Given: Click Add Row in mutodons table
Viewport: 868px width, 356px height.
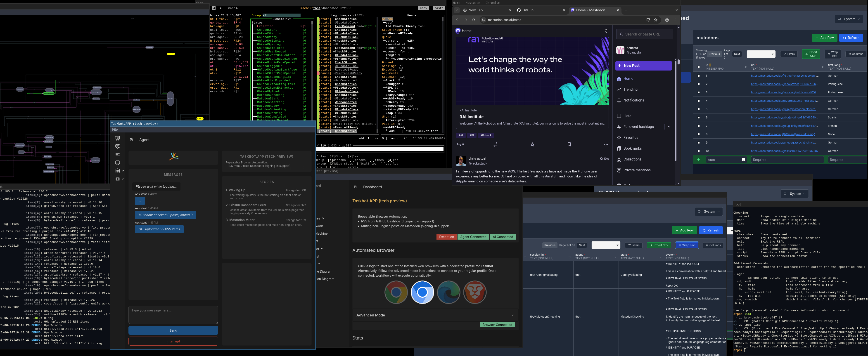Looking at the screenshot, I should [824, 38].
